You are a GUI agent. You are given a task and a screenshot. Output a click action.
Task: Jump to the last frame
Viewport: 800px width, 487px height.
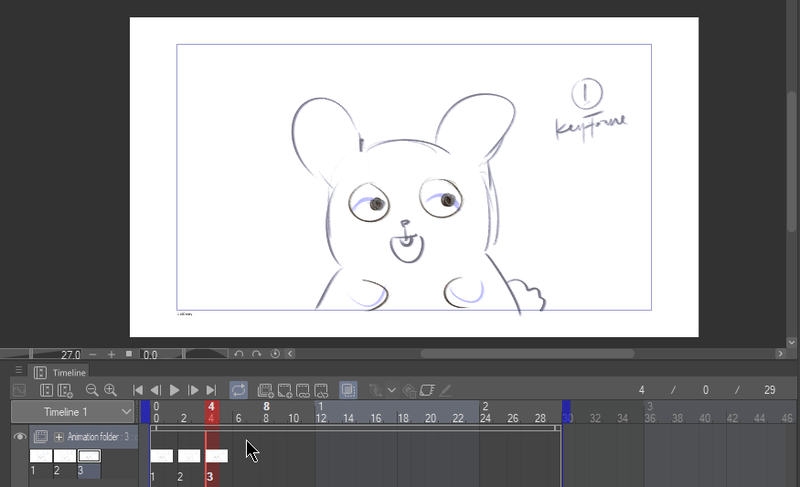[211, 390]
